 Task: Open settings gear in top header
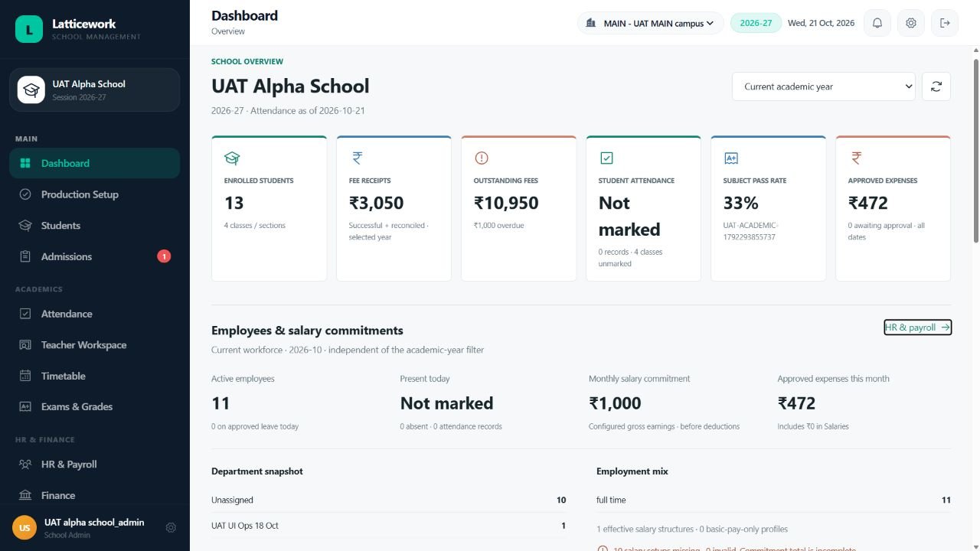point(911,23)
